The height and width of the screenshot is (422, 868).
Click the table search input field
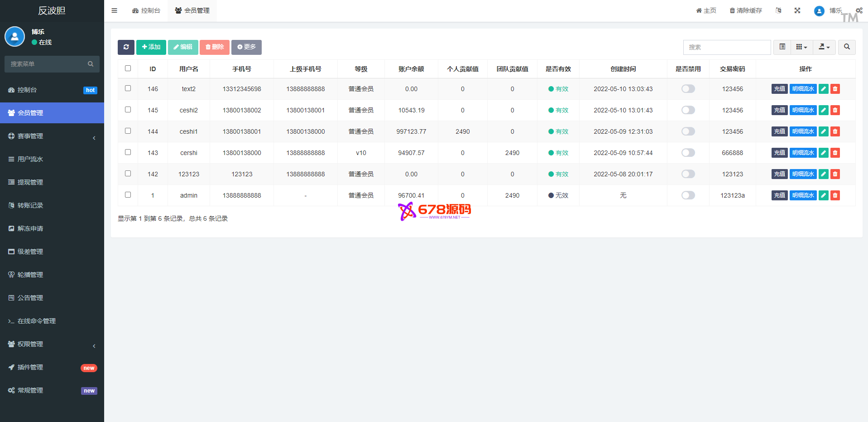pos(726,47)
